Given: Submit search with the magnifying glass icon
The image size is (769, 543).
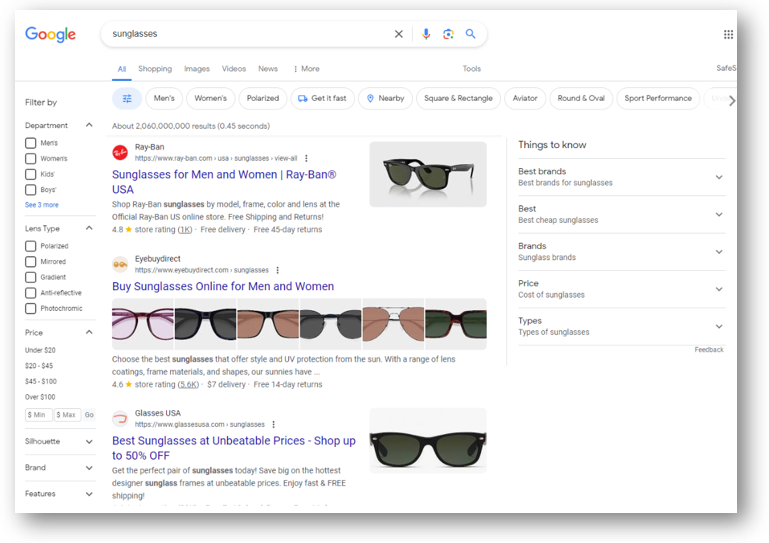Looking at the screenshot, I should (x=470, y=34).
